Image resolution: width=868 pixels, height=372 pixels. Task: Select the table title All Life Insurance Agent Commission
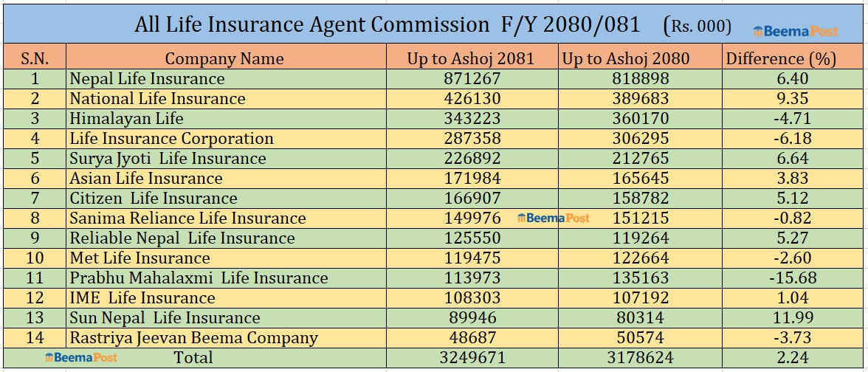coord(311,25)
